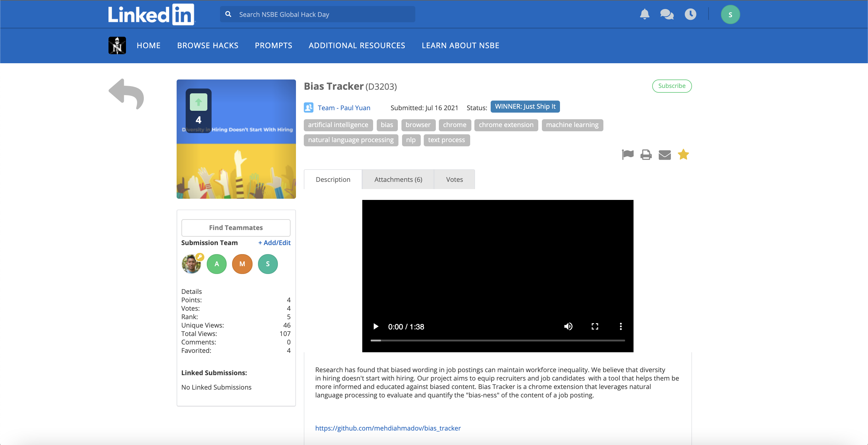
Task: Mute the video volume
Action: [568, 326]
